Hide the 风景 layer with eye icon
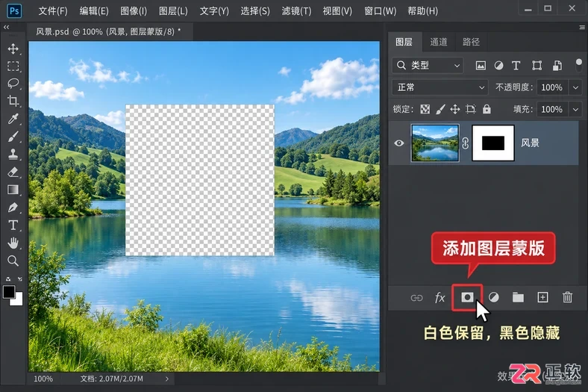This screenshot has height=392, width=588. (x=399, y=143)
